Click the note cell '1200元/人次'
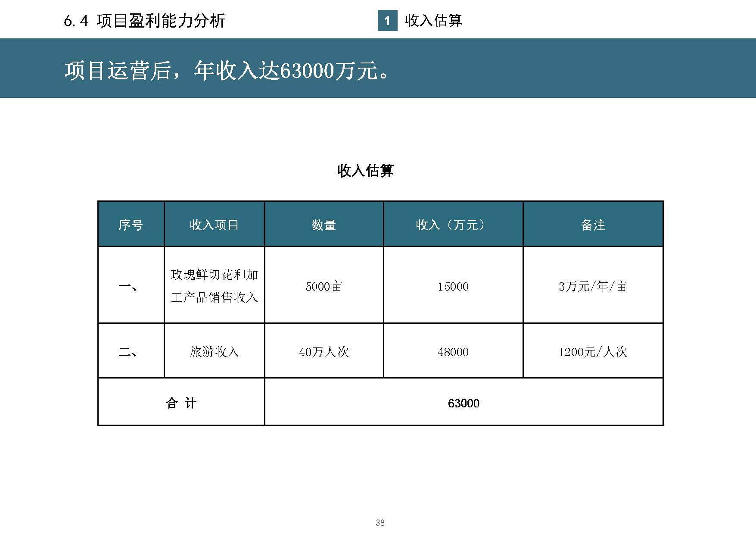Viewport: 756px width, 535px height. (593, 351)
